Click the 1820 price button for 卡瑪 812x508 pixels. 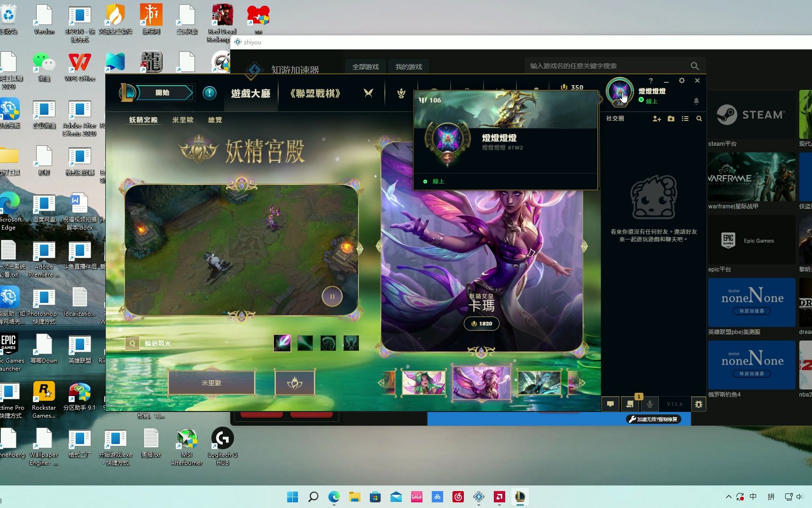(x=482, y=324)
